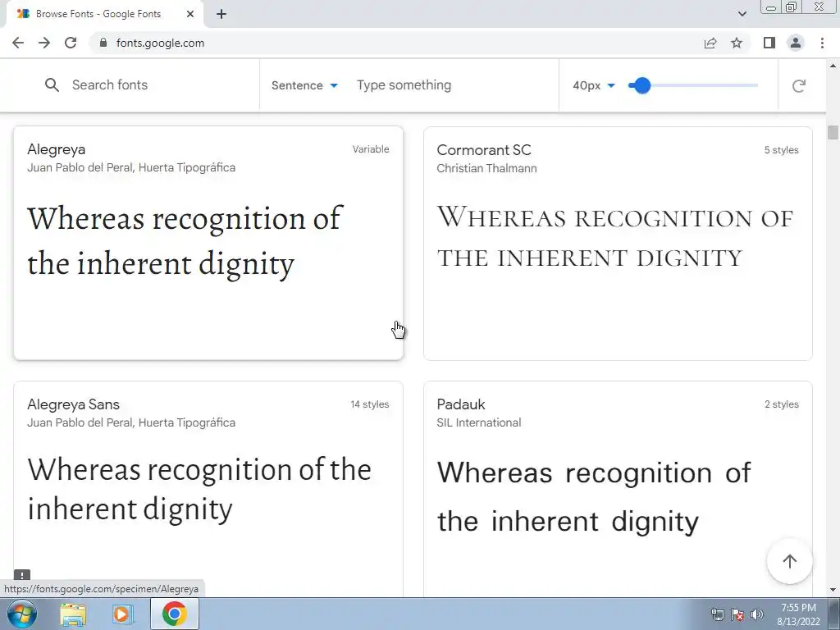This screenshot has width=840, height=630.
Task: Open the Alegreya Sans font card
Action: pos(208,489)
